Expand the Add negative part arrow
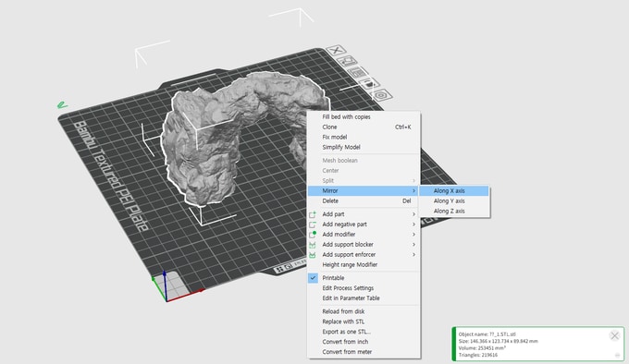The image size is (629, 364). (413, 224)
